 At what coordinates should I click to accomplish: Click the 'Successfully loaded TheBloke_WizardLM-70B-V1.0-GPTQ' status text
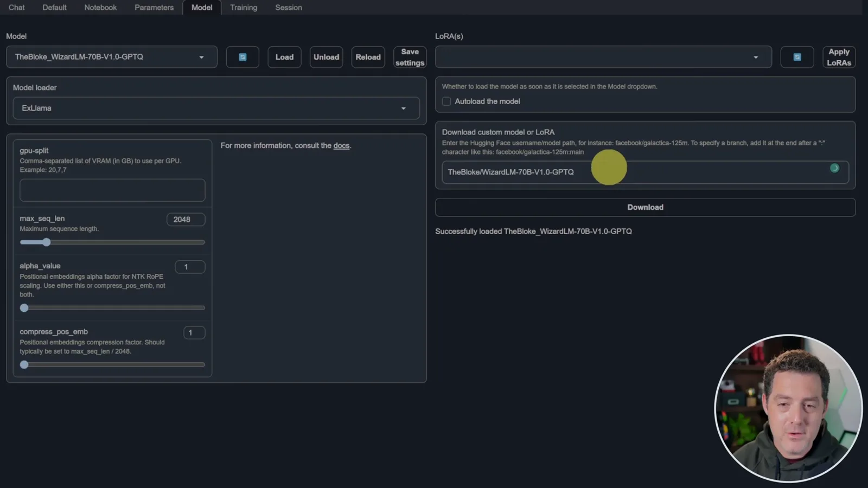click(x=533, y=232)
